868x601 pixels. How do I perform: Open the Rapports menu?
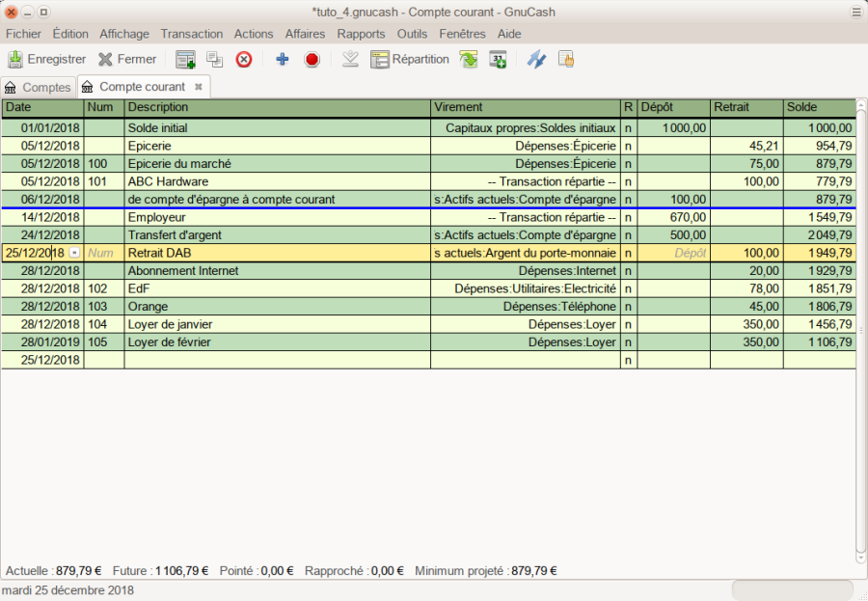click(361, 34)
